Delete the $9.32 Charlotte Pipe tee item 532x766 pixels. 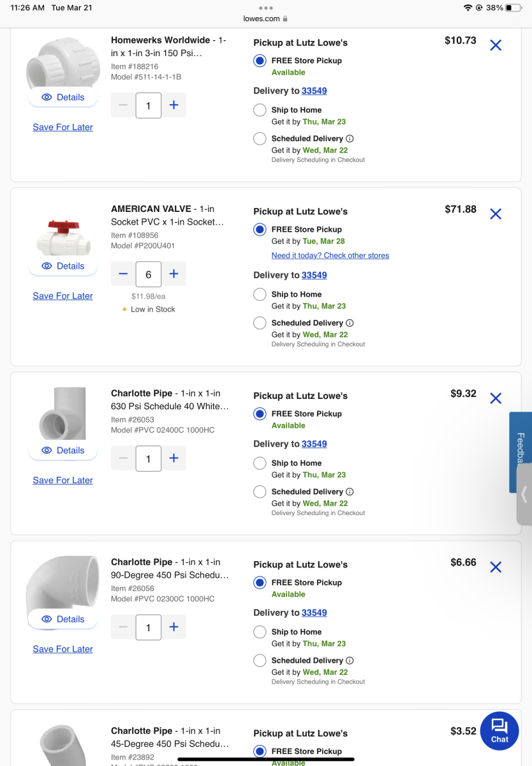pyautogui.click(x=496, y=398)
